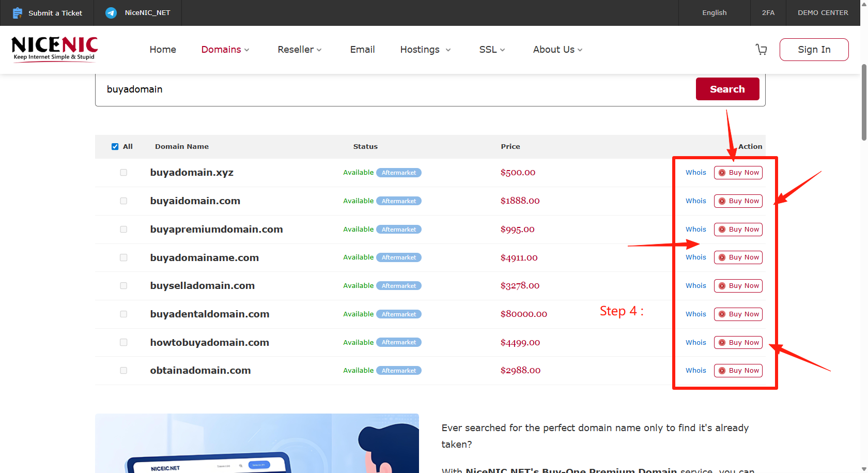Open the Telegram NiceNIC_NET channel icon

[110, 12]
